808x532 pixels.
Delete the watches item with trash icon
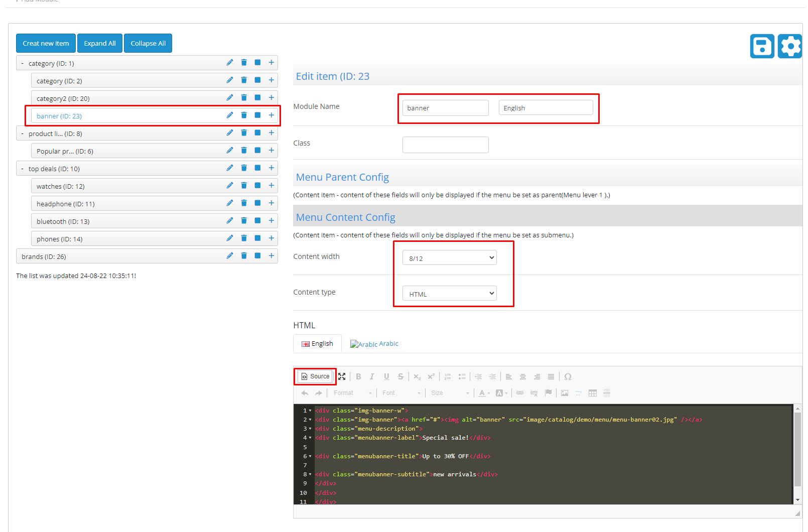pyautogui.click(x=244, y=186)
